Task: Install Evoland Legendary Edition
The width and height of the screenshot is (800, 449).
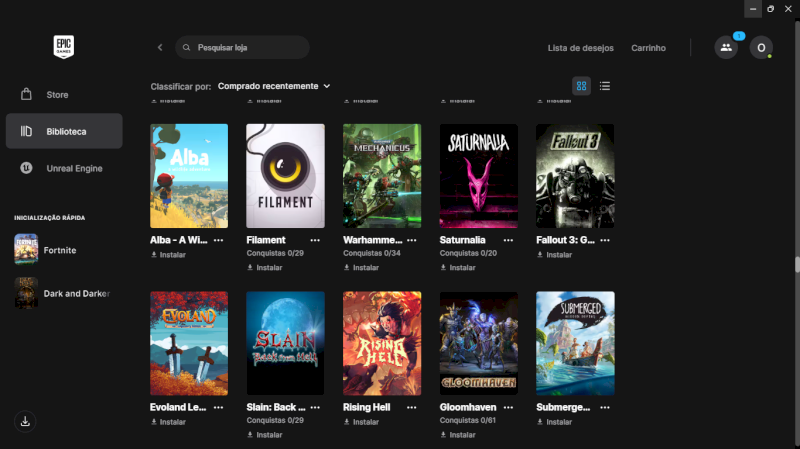Action: (x=168, y=422)
